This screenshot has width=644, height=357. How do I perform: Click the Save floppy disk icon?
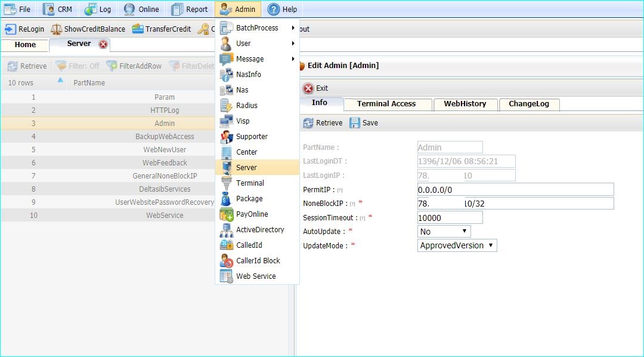[x=355, y=123]
